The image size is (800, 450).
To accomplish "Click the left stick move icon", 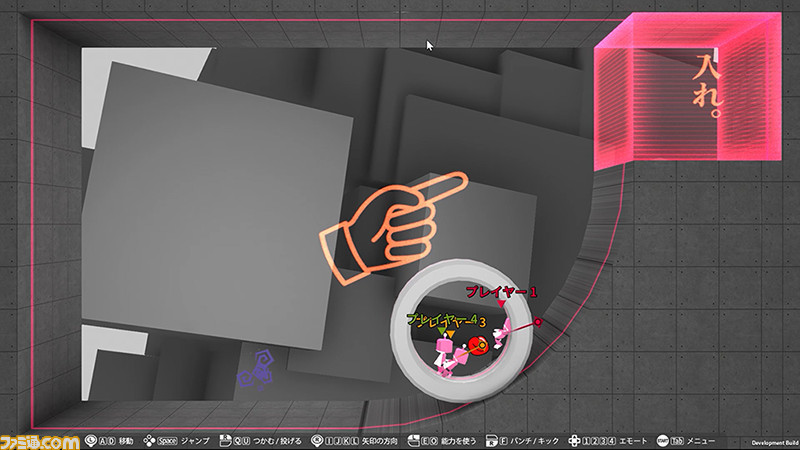I will point(91,441).
